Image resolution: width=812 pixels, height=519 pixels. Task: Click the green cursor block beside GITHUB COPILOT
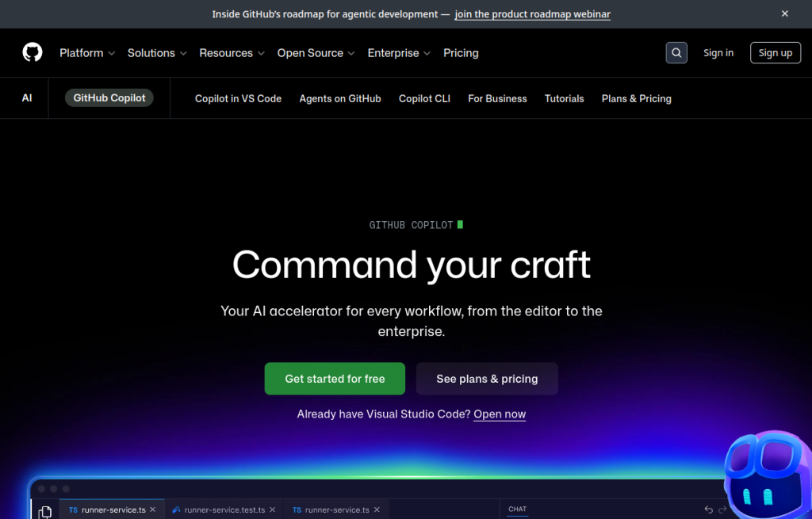[460, 224]
